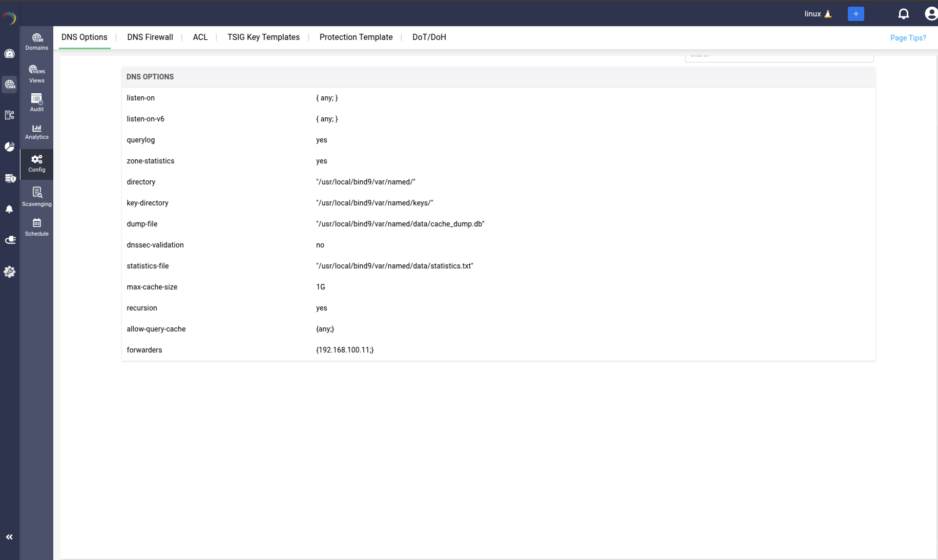Select the zone-statistics option name

[x=151, y=161]
